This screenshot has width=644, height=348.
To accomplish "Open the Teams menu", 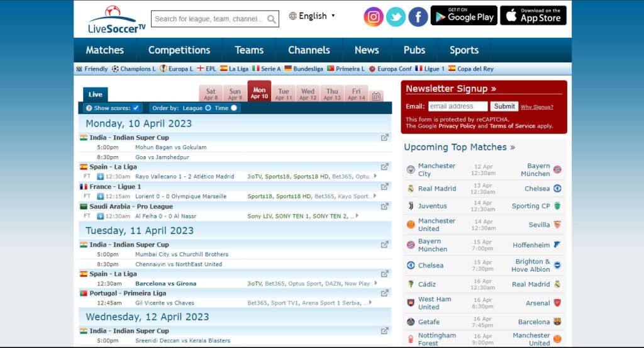I will tap(249, 50).
